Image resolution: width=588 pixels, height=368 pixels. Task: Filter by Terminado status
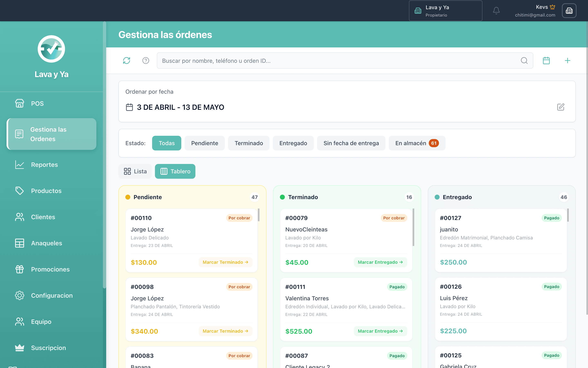[x=248, y=143]
